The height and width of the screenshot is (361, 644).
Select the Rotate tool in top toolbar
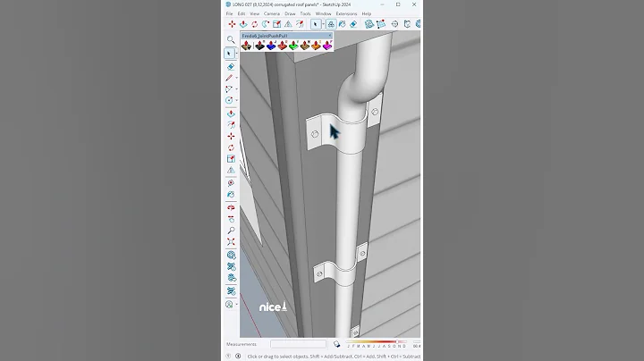[255, 24]
